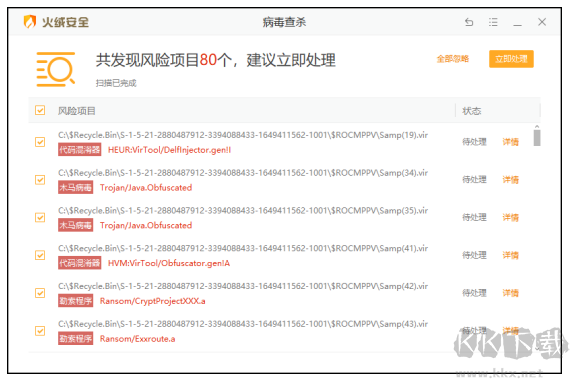This screenshot has width=570, height=380.
Task: Click 待处理 status for Samp(19).vir
Action: [x=474, y=142]
